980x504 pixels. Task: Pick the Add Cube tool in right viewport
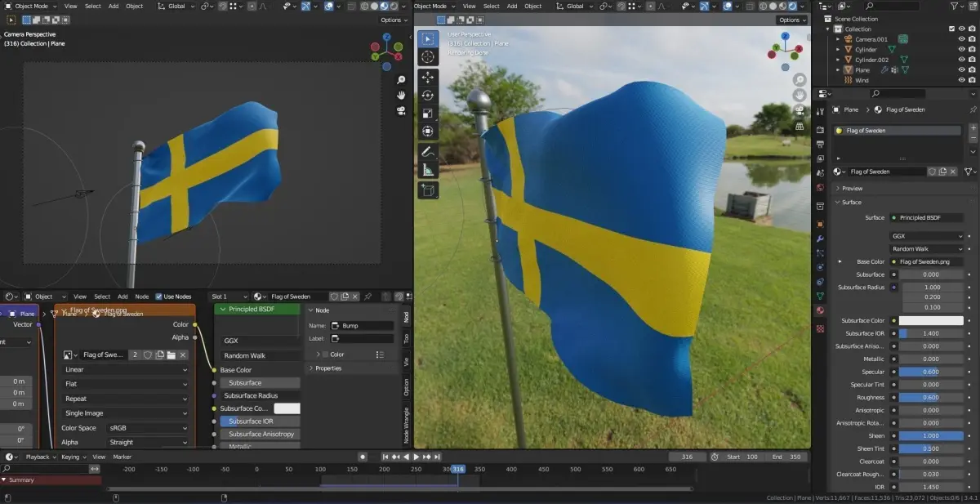(428, 190)
